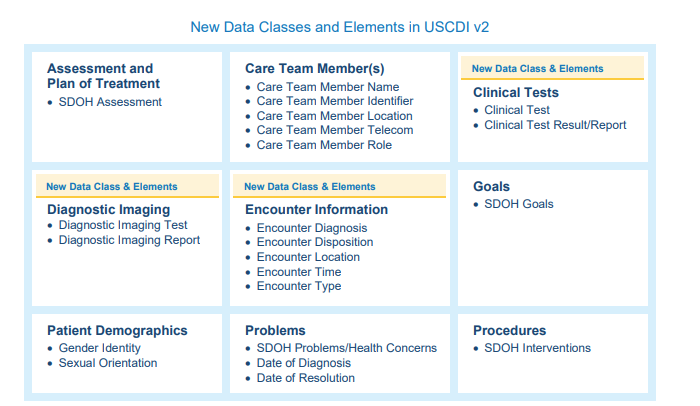Select the 'Encounter Disposition' list item
Viewport: 700px width, 406px height.
point(315,242)
